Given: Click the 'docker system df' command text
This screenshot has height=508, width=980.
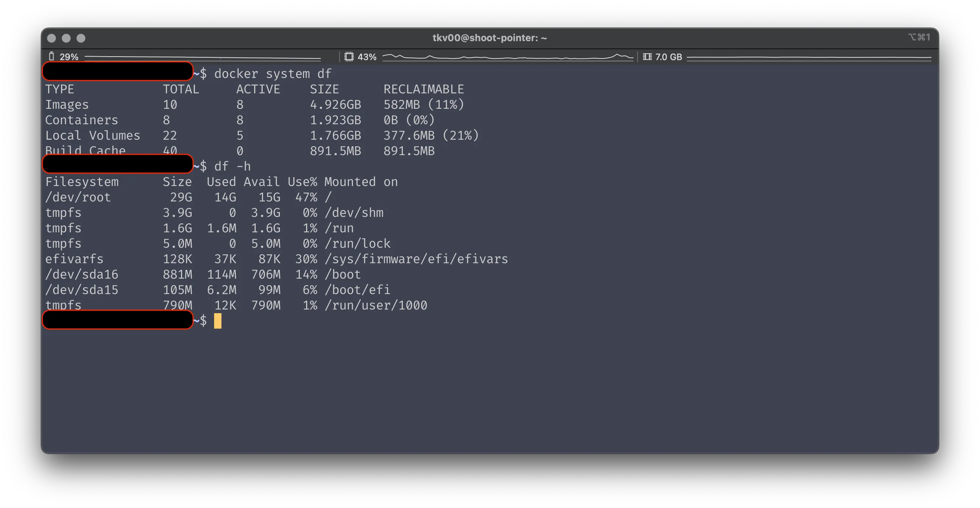Looking at the screenshot, I should coord(272,74).
